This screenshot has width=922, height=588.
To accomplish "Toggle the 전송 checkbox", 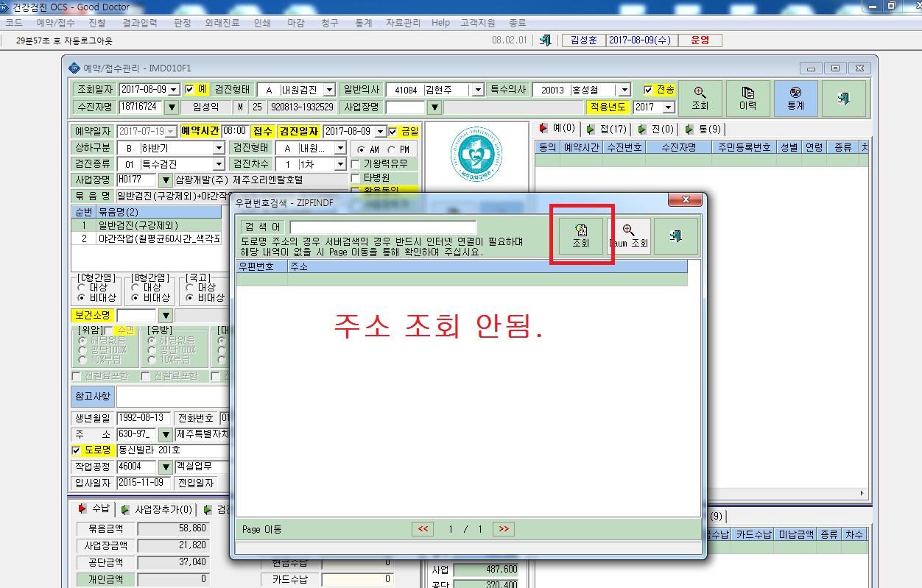I will pos(648,90).
